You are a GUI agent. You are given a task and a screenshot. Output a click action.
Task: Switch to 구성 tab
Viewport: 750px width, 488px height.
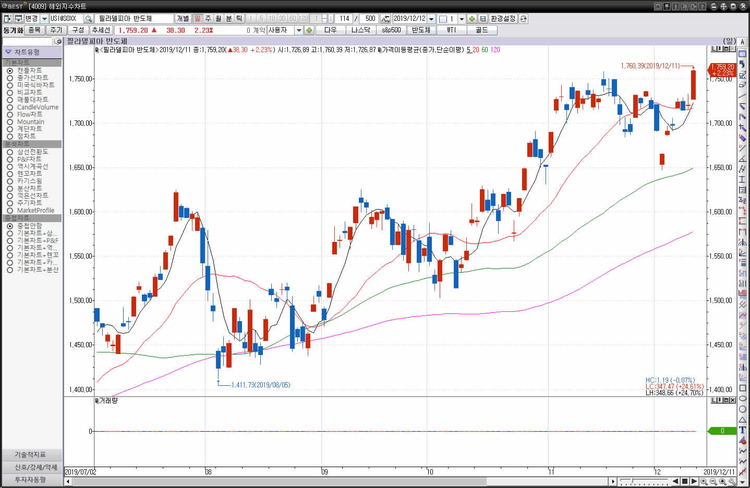78,30
